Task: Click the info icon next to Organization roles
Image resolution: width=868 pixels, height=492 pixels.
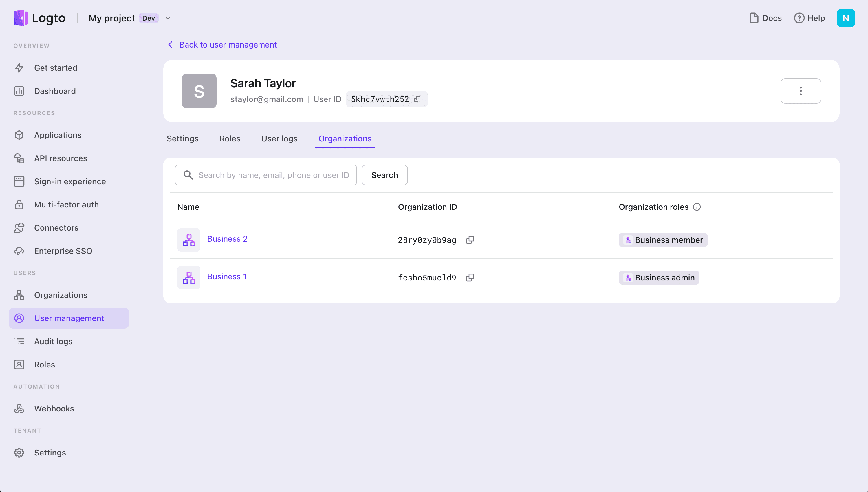Action: 697,206
